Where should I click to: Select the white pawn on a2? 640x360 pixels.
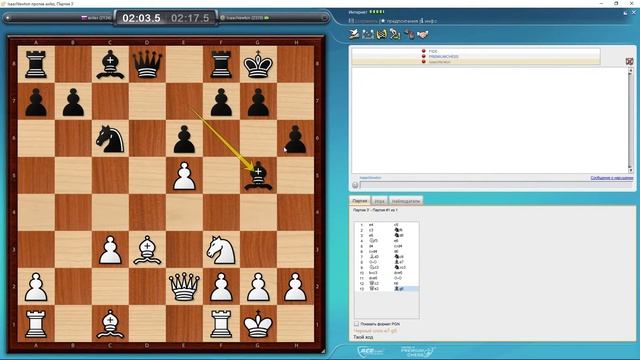point(36,287)
